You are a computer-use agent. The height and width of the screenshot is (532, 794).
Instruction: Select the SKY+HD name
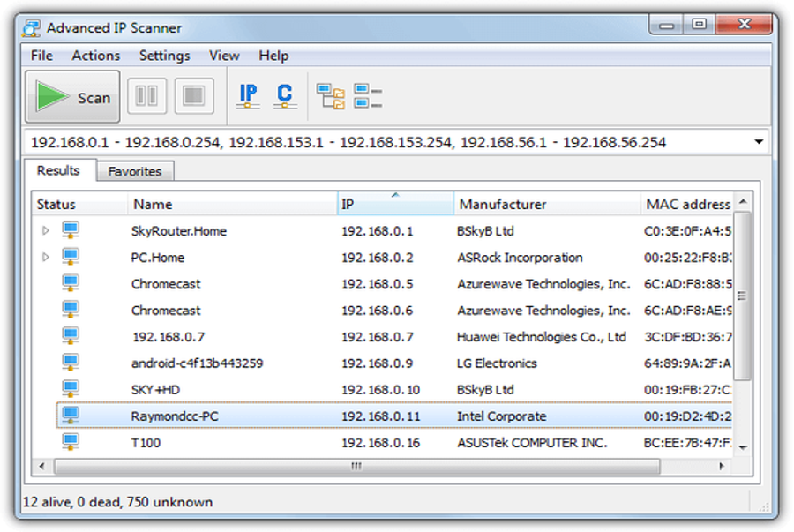155,390
